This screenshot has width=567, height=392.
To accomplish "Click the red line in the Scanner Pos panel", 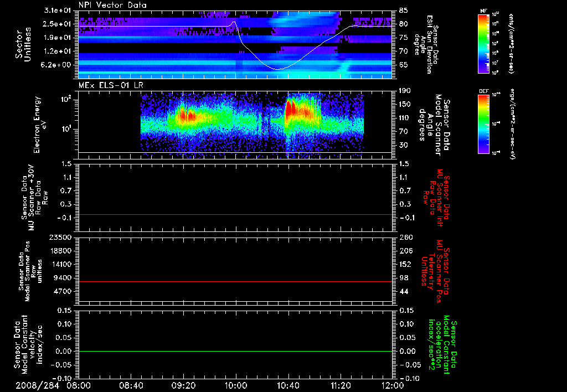I will (x=235, y=281).
